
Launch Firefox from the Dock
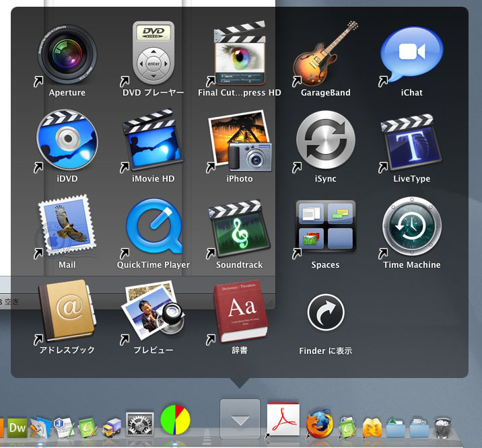tap(320, 424)
